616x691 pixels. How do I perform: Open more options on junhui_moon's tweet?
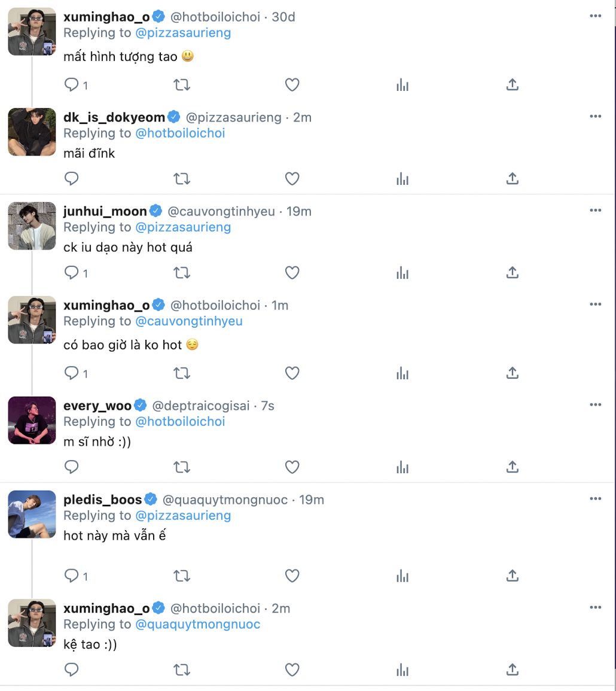coord(595,210)
